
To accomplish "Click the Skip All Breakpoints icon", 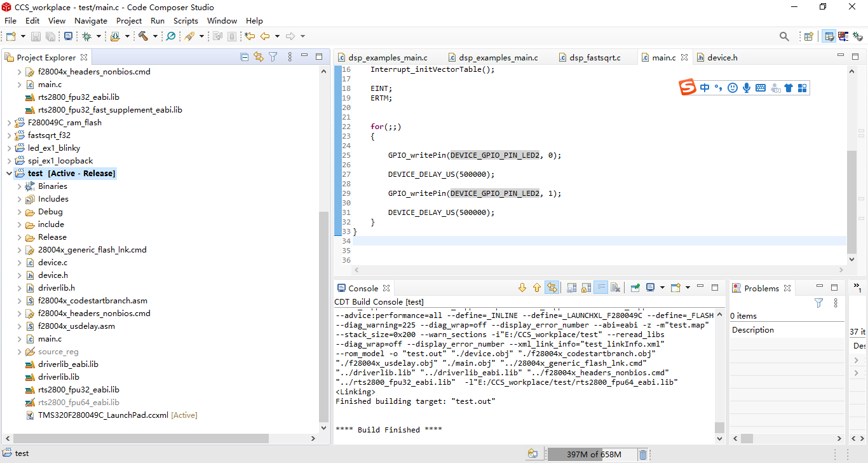I will (x=171, y=37).
